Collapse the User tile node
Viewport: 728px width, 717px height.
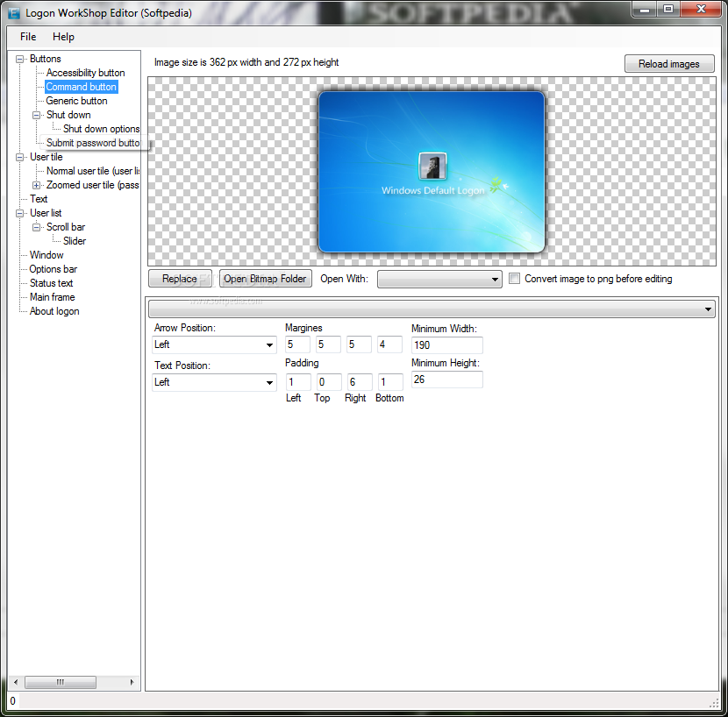click(x=19, y=157)
